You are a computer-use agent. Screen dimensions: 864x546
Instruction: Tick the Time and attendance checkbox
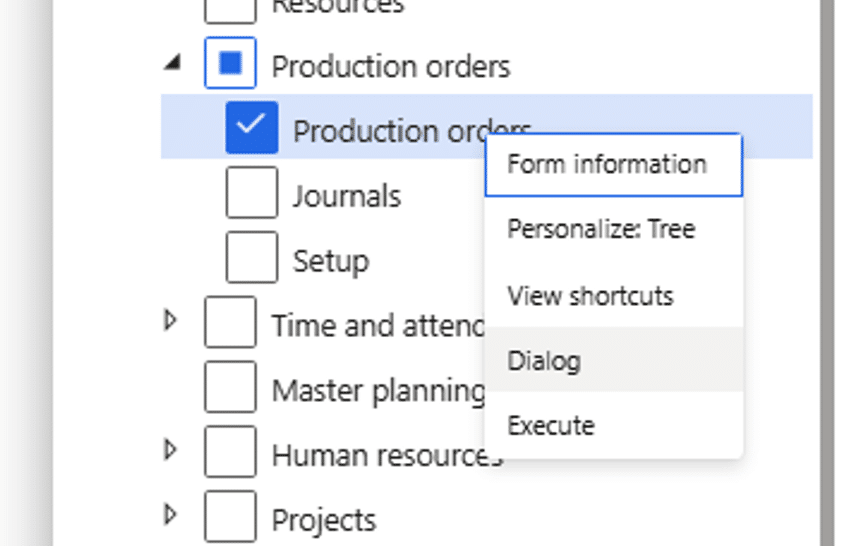pyautogui.click(x=230, y=322)
